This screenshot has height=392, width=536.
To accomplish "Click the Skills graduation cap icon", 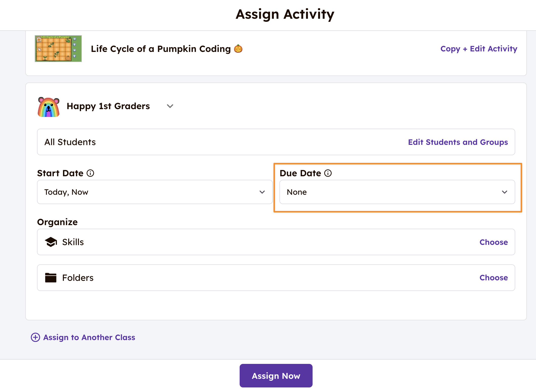I will (x=51, y=242).
